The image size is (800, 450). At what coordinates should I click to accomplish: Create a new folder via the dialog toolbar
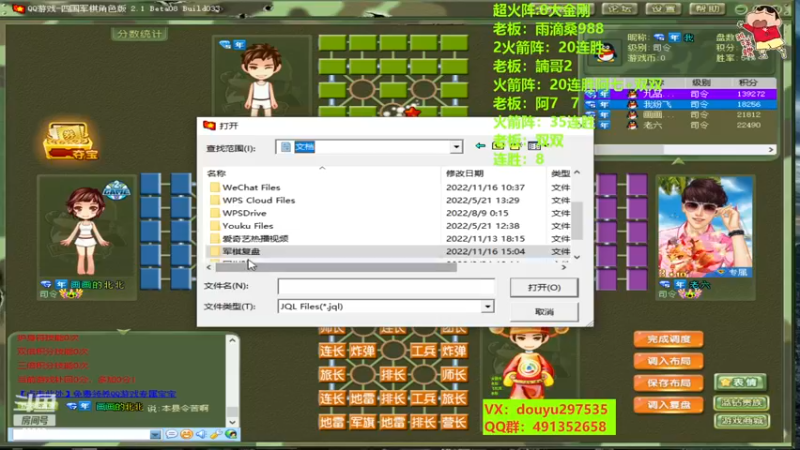(x=515, y=146)
